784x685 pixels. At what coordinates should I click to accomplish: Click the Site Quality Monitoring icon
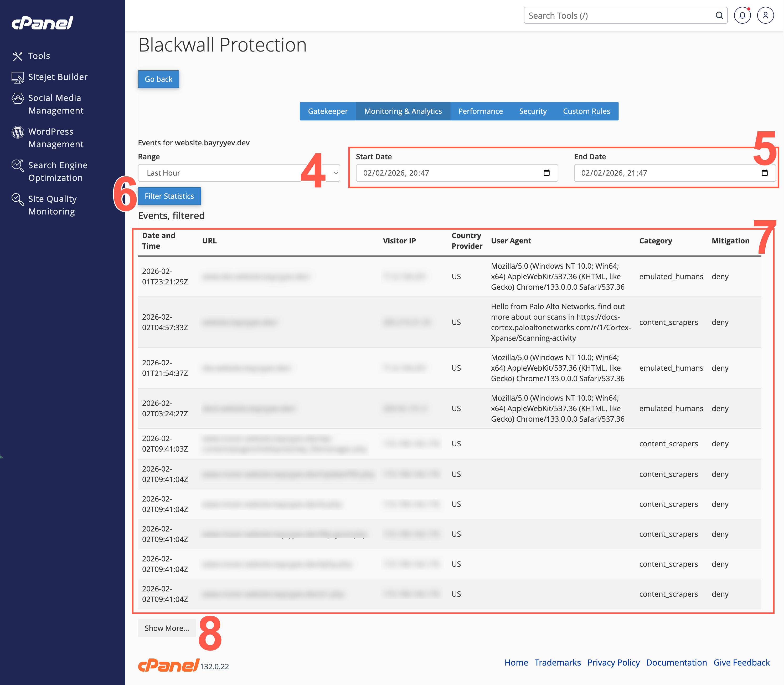[x=18, y=199]
